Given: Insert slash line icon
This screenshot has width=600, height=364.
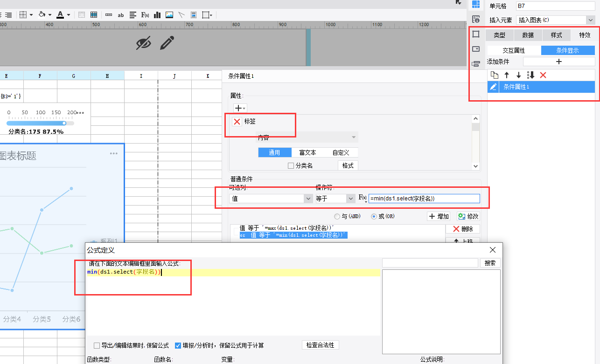Looking at the screenshot, I should [x=181, y=15].
